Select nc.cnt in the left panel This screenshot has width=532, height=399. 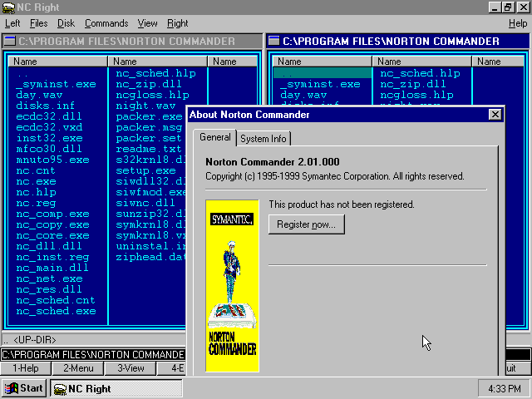[35, 170]
